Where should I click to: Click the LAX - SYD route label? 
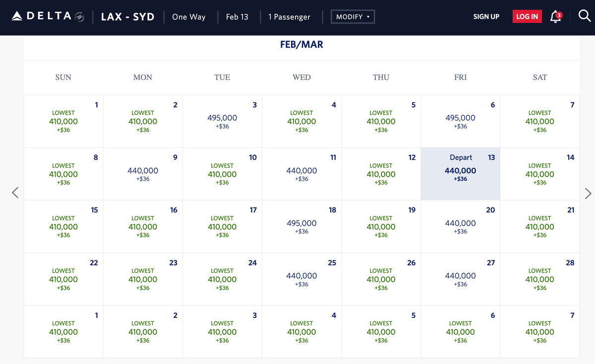pyautogui.click(x=127, y=16)
